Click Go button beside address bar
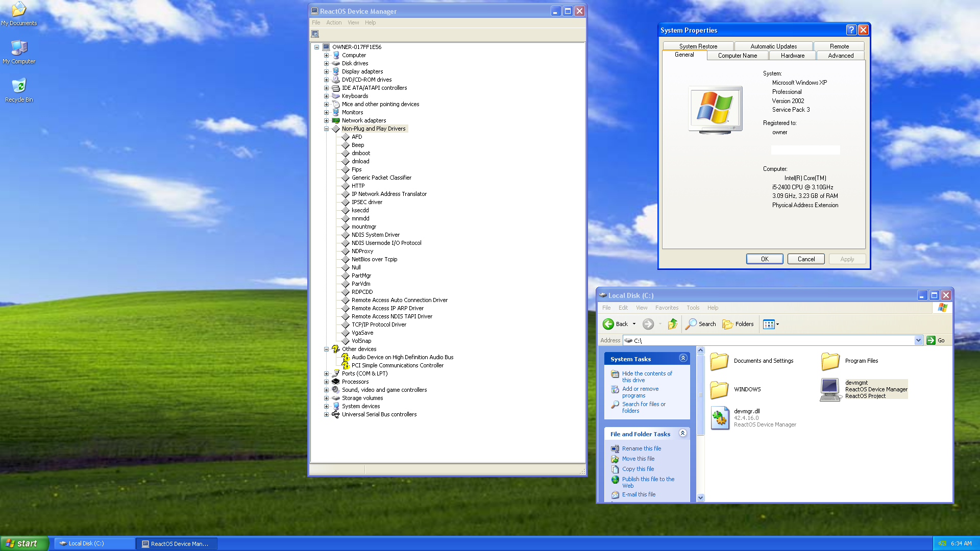980x551 pixels. 936,340
